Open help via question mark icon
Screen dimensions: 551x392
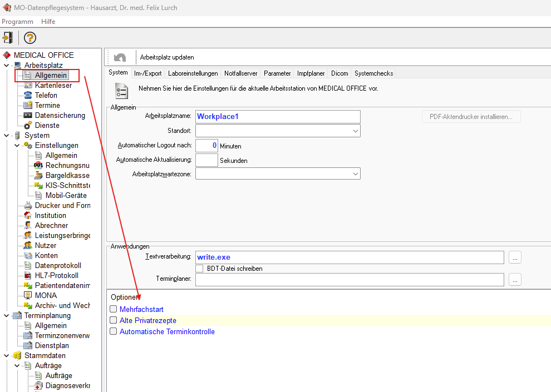(x=29, y=38)
